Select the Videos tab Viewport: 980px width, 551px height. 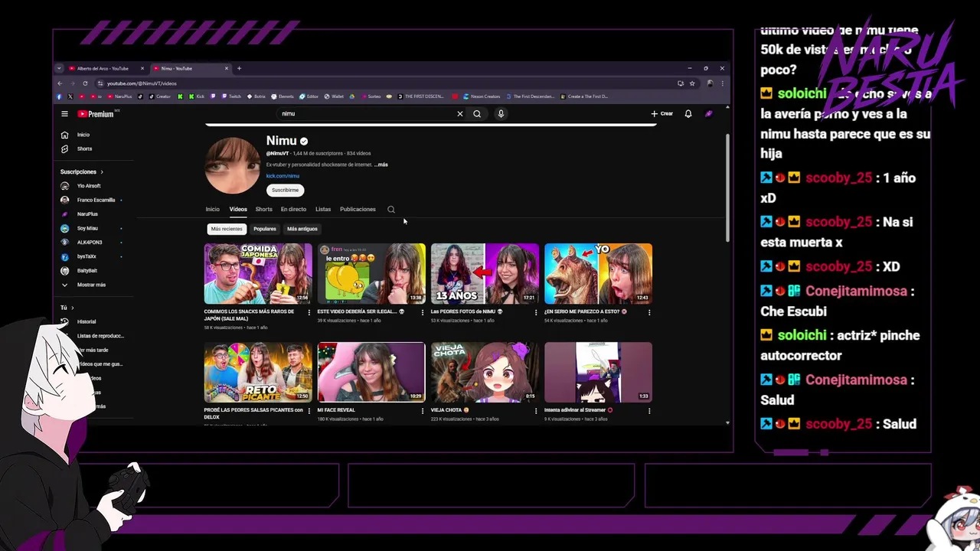(238, 209)
